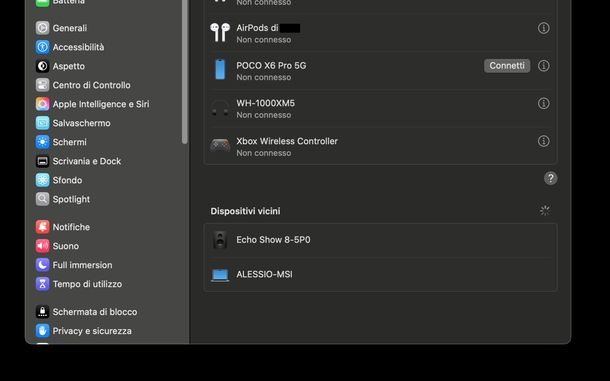Show info for AirPods device

[543, 28]
